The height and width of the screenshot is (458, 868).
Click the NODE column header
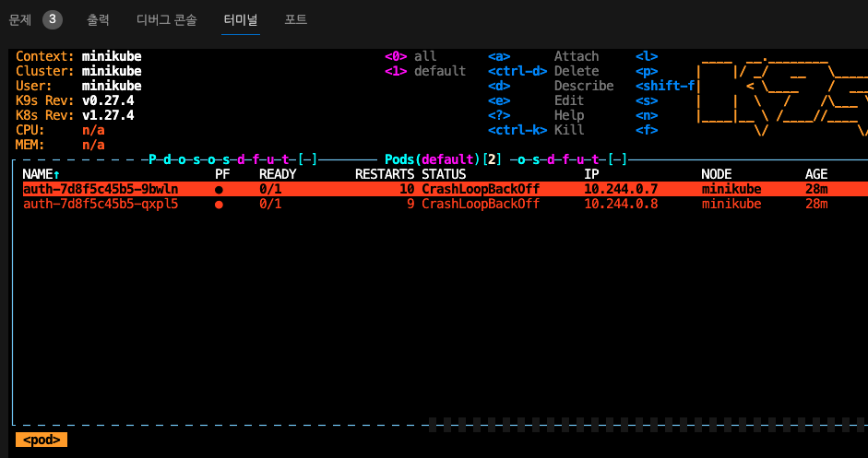(717, 174)
